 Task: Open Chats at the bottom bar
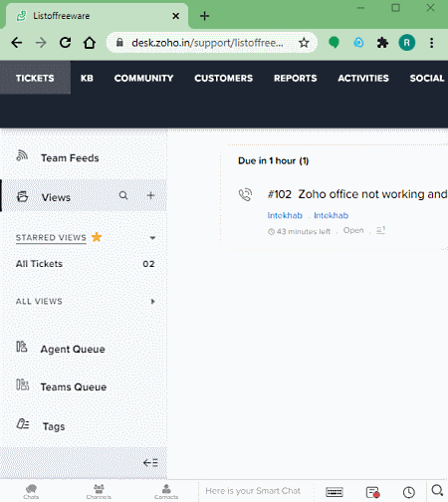coord(31,491)
